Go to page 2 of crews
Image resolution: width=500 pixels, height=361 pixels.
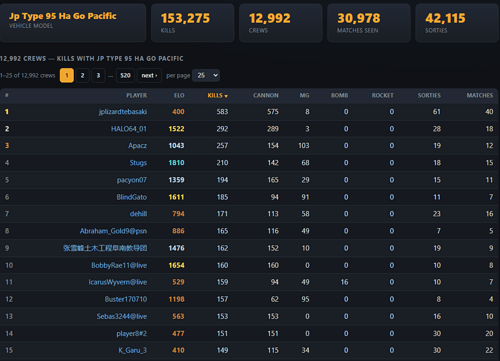pos(82,75)
